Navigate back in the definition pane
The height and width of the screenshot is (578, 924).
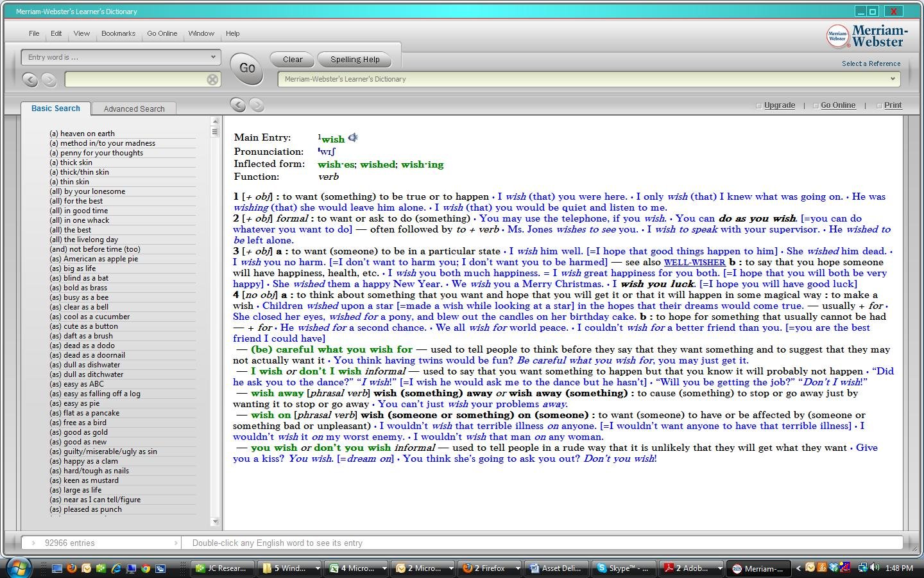[x=237, y=105]
